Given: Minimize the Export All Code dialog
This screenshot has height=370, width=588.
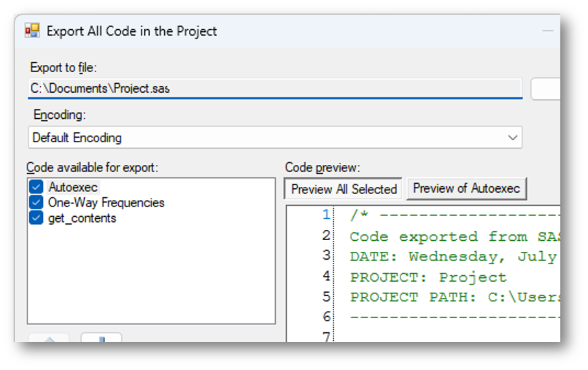Looking at the screenshot, I should click(x=548, y=31).
